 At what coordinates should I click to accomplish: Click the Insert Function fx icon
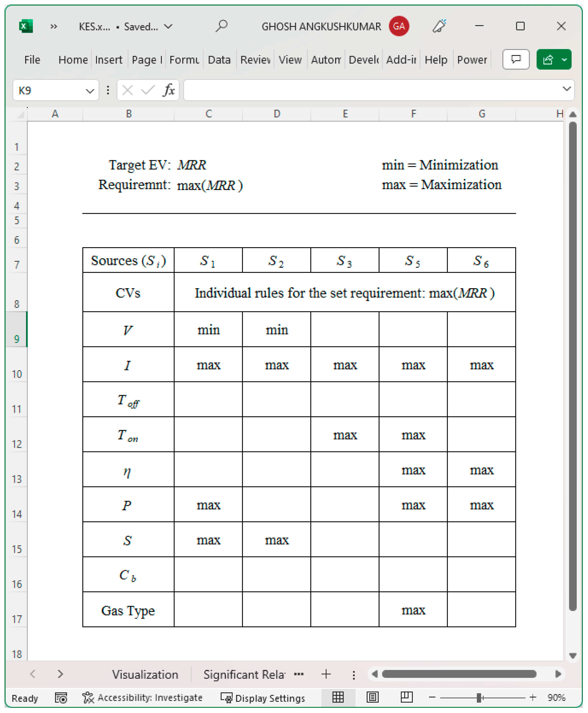click(x=169, y=90)
